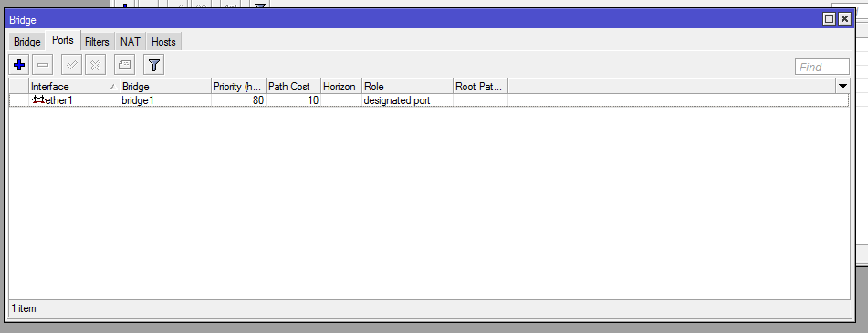
Task: Click the disable cross toolbar button
Action: click(x=95, y=66)
